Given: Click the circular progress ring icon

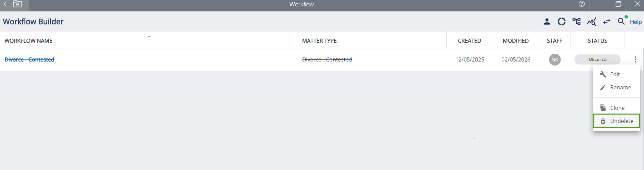Looking at the screenshot, I should 561,22.
